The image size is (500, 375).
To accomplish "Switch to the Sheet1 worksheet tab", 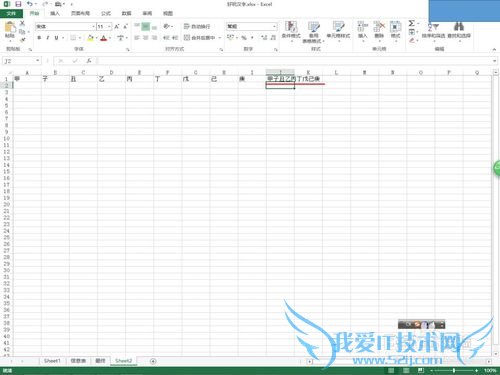I will 52,361.
